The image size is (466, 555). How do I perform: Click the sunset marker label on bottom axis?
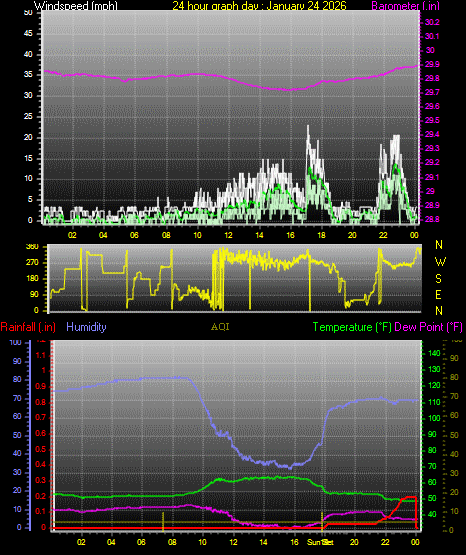(x=320, y=542)
